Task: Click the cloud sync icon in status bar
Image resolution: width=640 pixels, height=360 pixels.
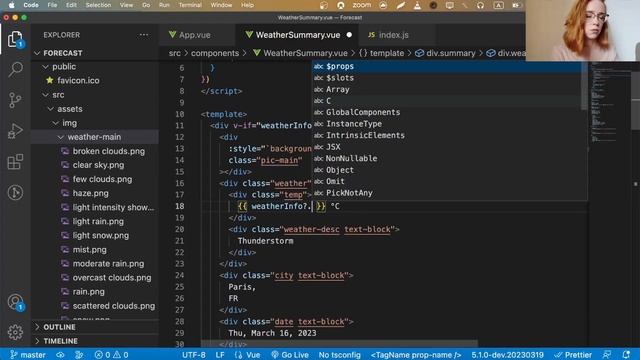Action: tap(60, 355)
